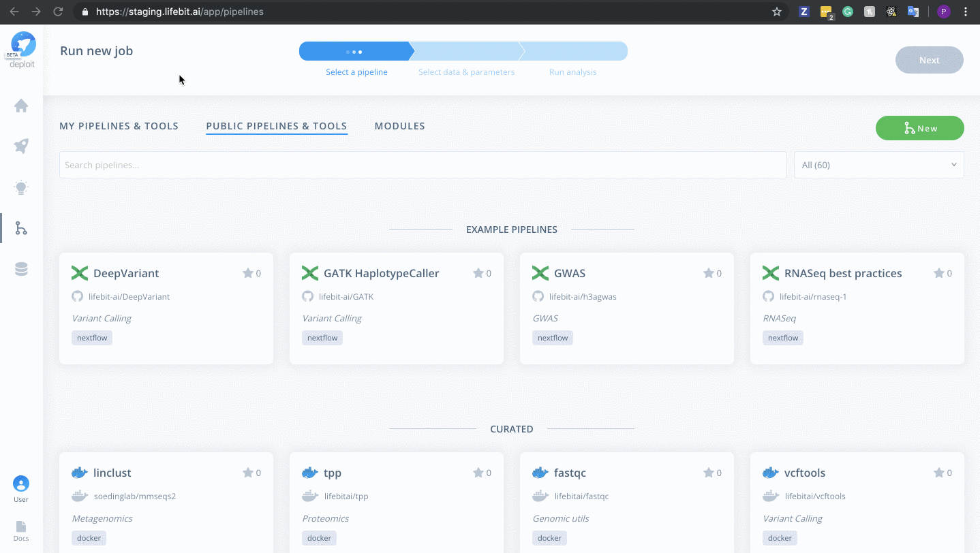Star the DeepVariant pipeline

(x=248, y=273)
